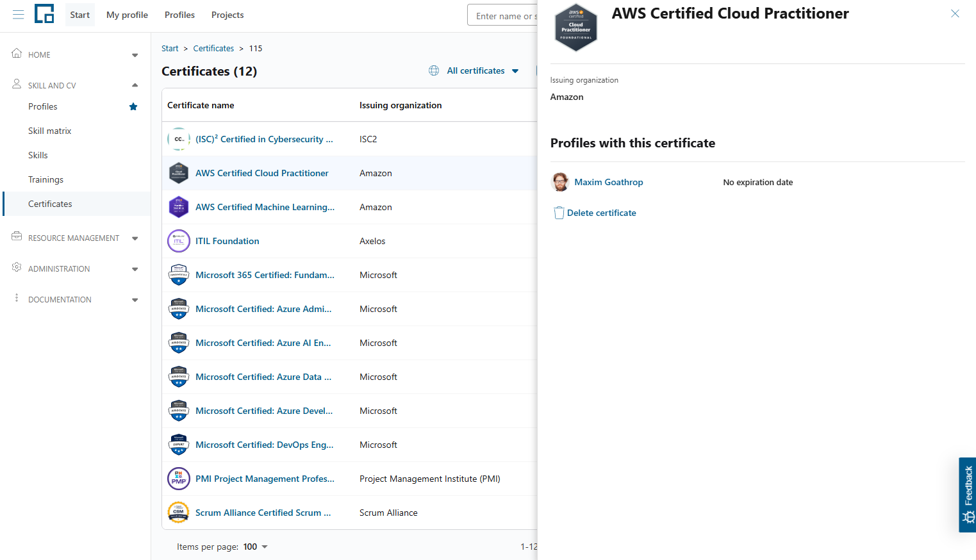Click the AWS Cloud Practitioner badge in list
Viewport: 976px width, 560px height.
[179, 173]
